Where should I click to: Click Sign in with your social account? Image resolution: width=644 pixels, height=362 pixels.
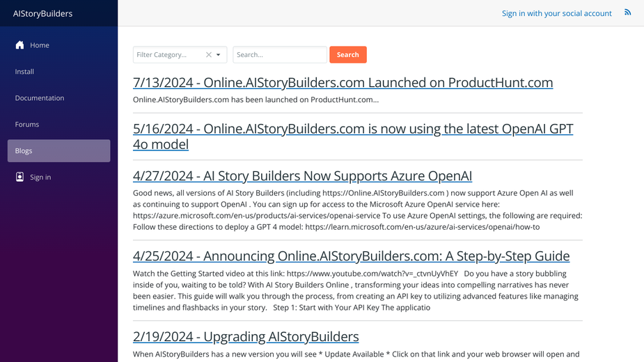(556, 13)
